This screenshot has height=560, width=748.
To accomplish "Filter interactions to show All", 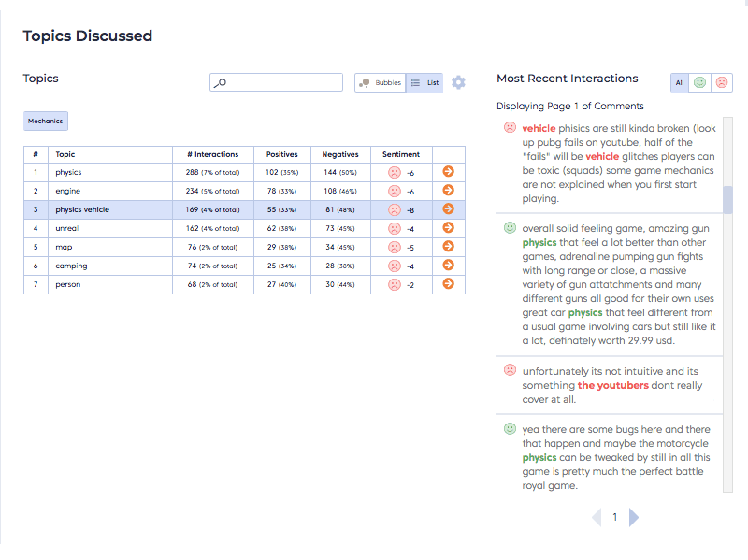I will click(x=680, y=83).
